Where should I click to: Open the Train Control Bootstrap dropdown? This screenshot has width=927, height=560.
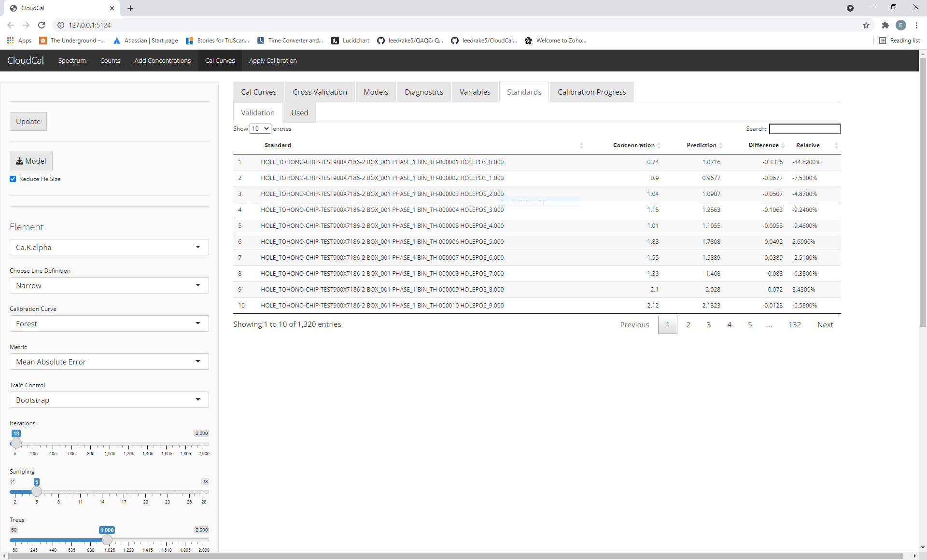[x=109, y=400]
